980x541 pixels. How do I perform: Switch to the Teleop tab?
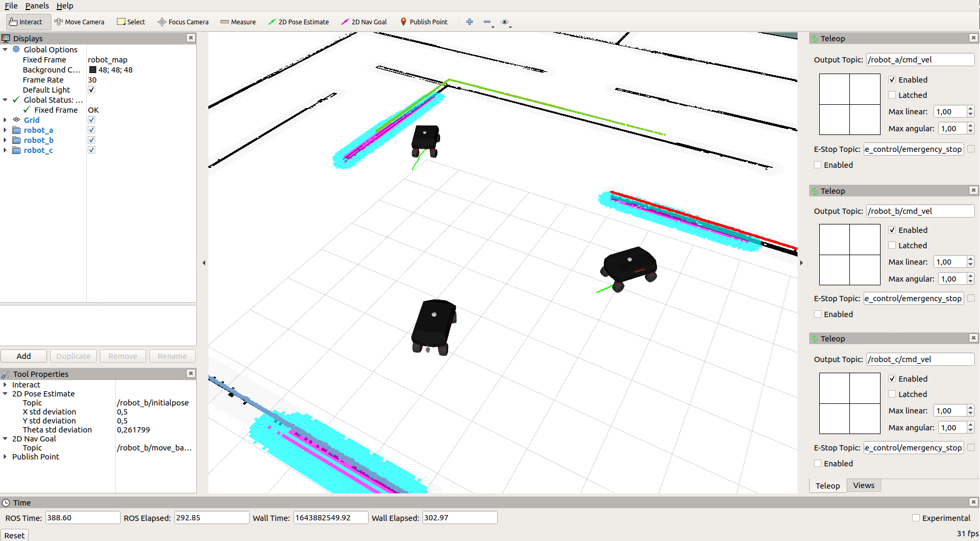pyautogui.click(x=828, y=485)
